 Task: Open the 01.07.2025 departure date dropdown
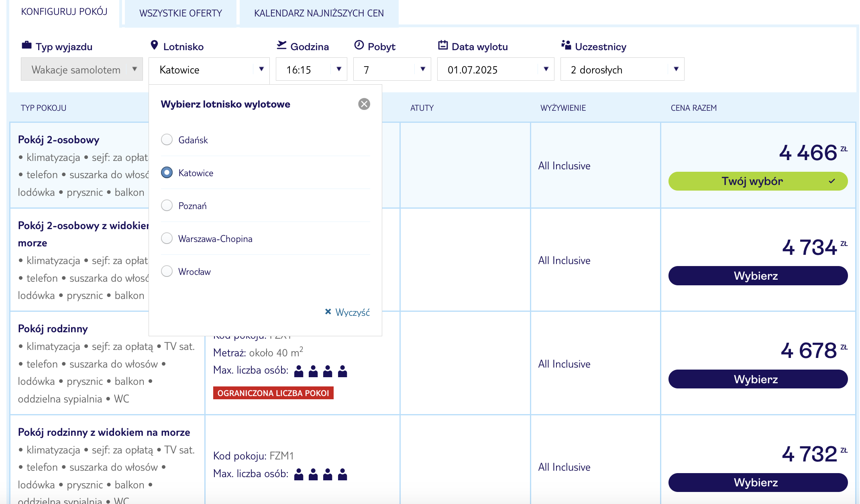point(496,69)
